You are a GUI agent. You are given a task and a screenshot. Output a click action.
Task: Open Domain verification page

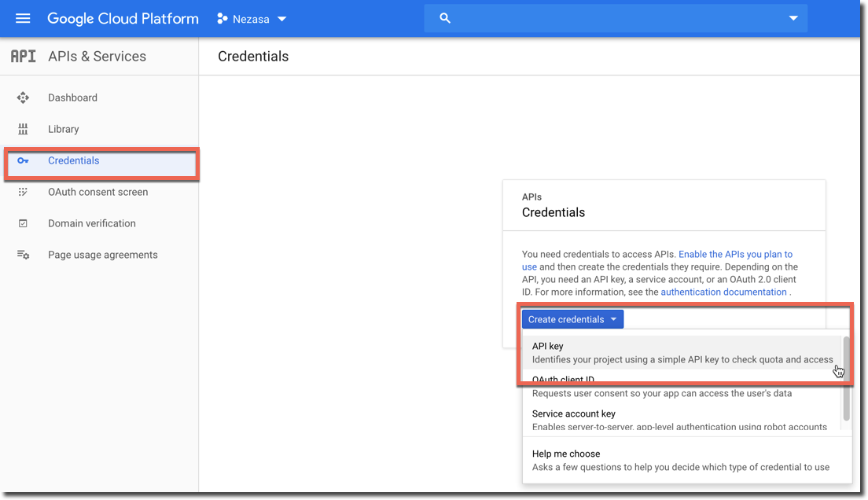92,224
